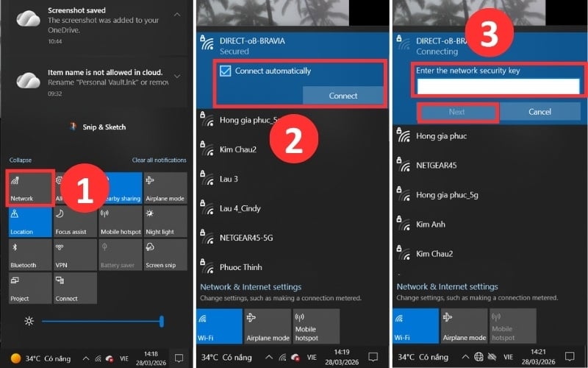Turn on Night light tile
This screenshot has height=368, width=588.
[x=165, y=222]
